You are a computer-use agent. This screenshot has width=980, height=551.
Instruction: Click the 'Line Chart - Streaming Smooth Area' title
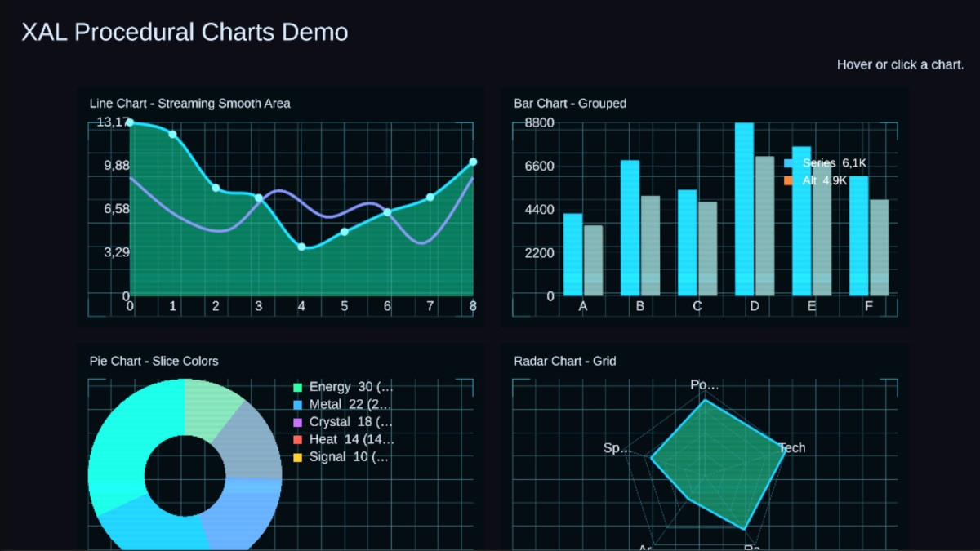pyautogui.click(x=189, y=104)
